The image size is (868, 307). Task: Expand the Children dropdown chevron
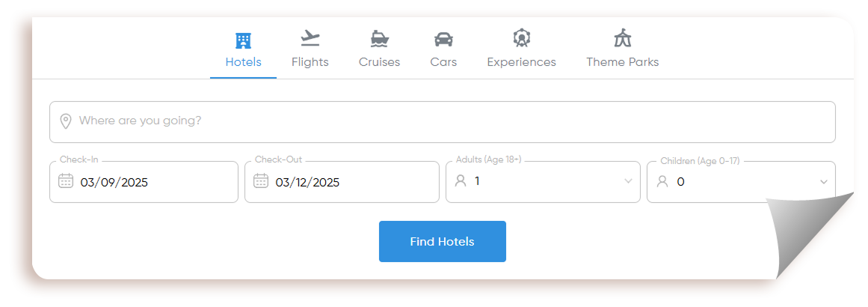point(824,182)
